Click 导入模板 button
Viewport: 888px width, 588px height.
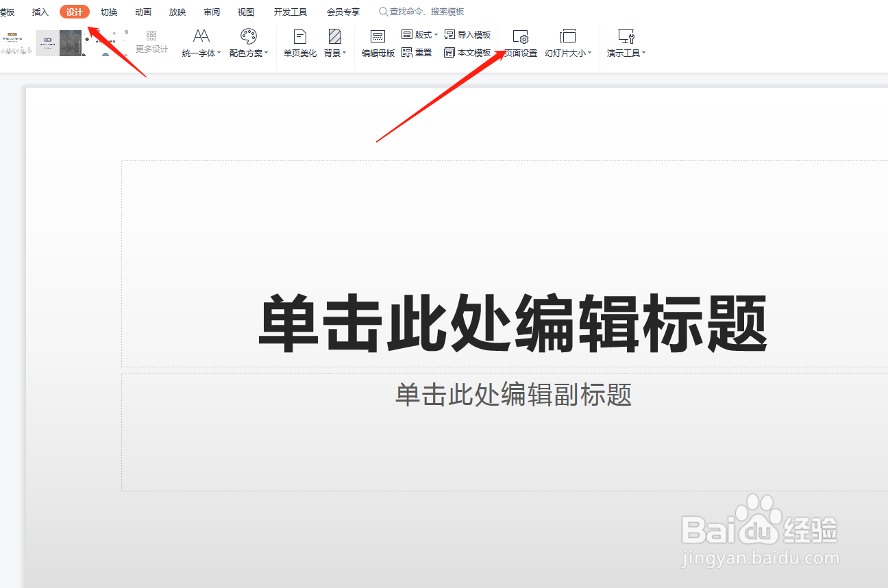467,34
